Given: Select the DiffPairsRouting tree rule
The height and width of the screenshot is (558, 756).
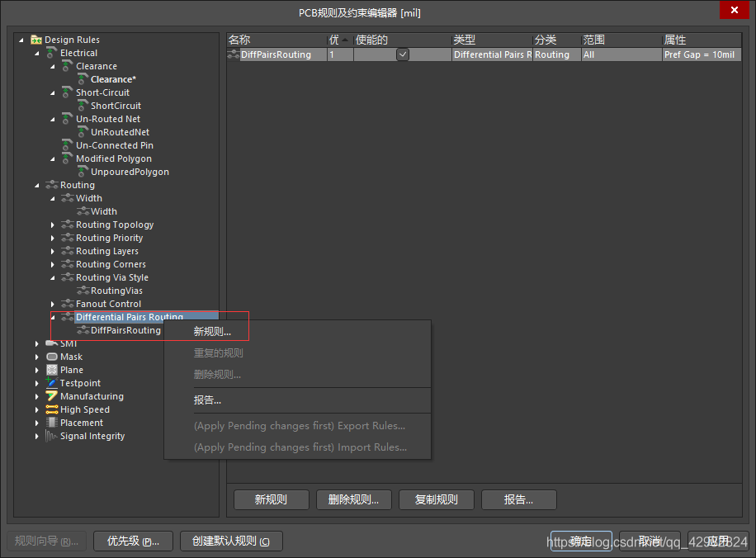Looking at the screenshot, I should click(x=125, y=330).
